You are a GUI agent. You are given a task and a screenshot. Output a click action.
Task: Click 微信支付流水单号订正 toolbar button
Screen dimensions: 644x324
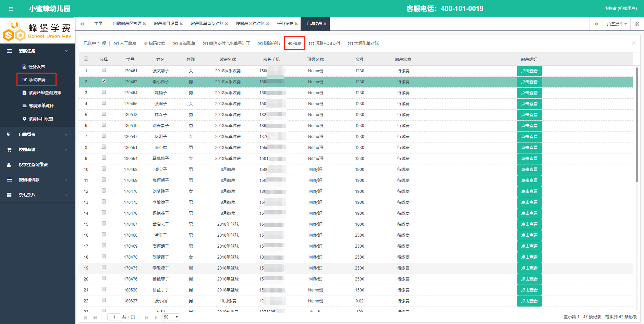pos(227,43)
